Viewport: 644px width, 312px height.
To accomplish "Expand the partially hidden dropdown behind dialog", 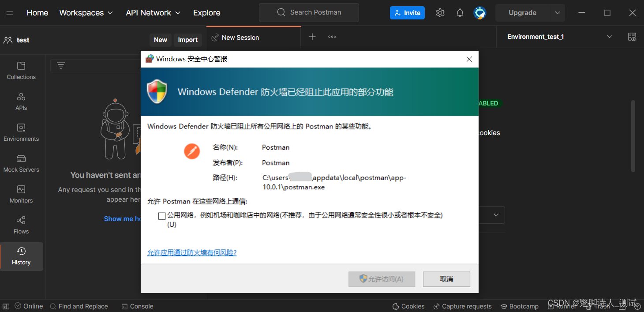I will (x=496, y=215).
